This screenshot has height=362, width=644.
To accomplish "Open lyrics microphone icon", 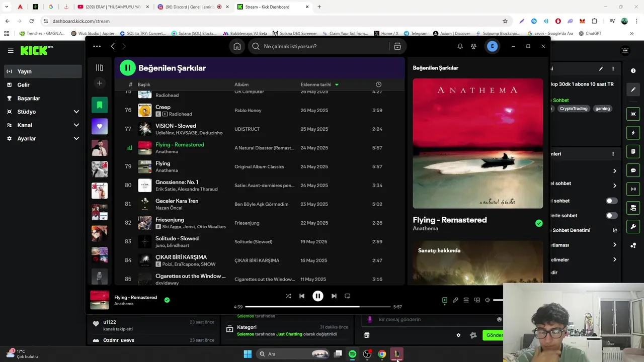I will 455,300.
